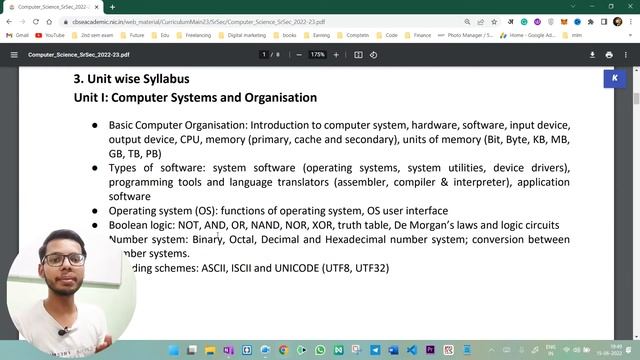The image size is (640, 360).
Task: Open the Home - Google Ads bookmark
Action: pos(528,35)
